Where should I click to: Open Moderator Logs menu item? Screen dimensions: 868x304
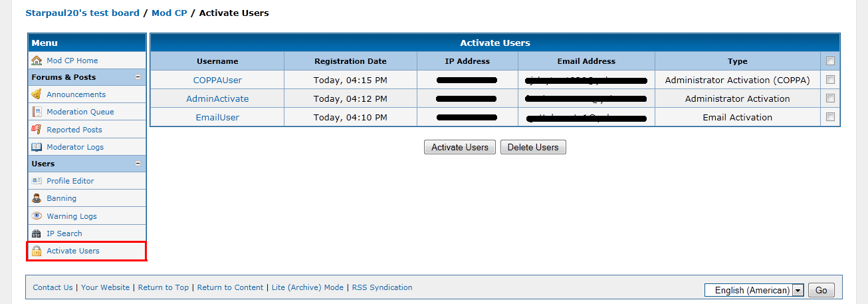(x=75, y=147)
